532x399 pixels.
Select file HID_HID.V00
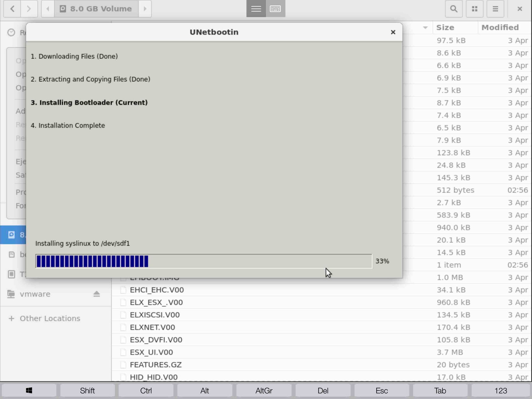[x=153, y=377]
